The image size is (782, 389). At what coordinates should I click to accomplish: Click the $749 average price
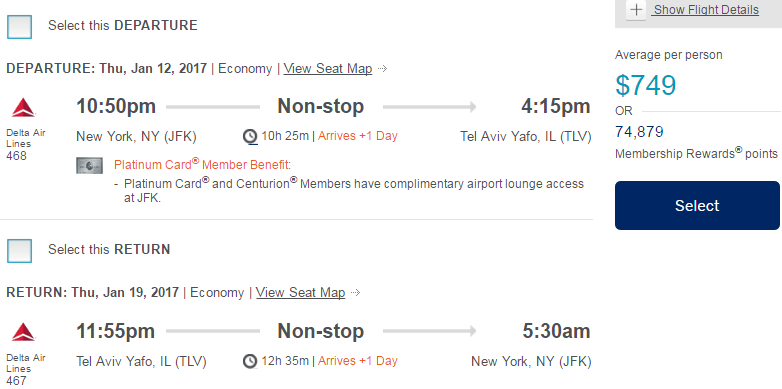[646, 85]
